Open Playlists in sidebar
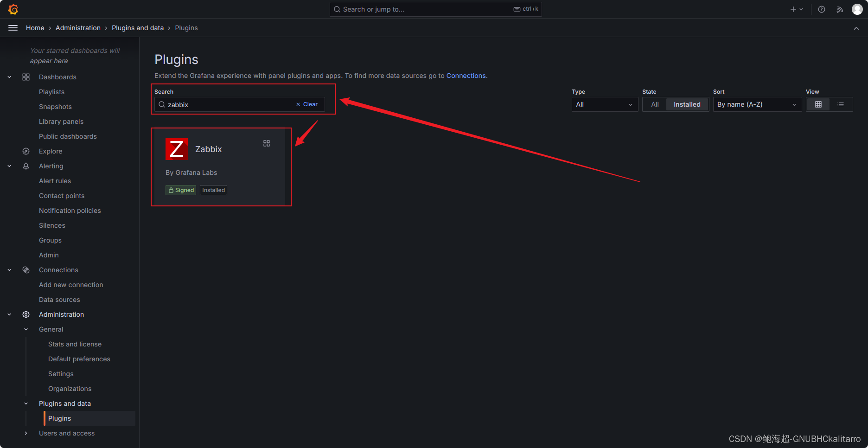The image size is (868, 448). 51,92
